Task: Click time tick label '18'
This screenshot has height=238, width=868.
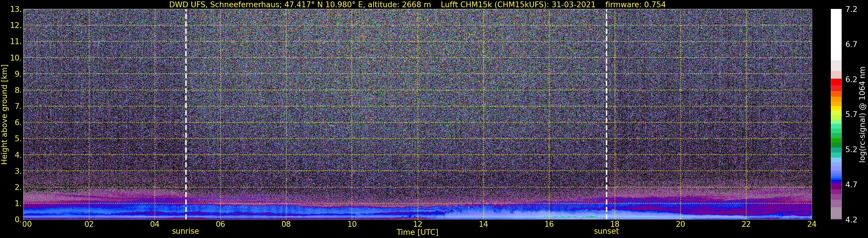Action: click(x=614, y=224)
